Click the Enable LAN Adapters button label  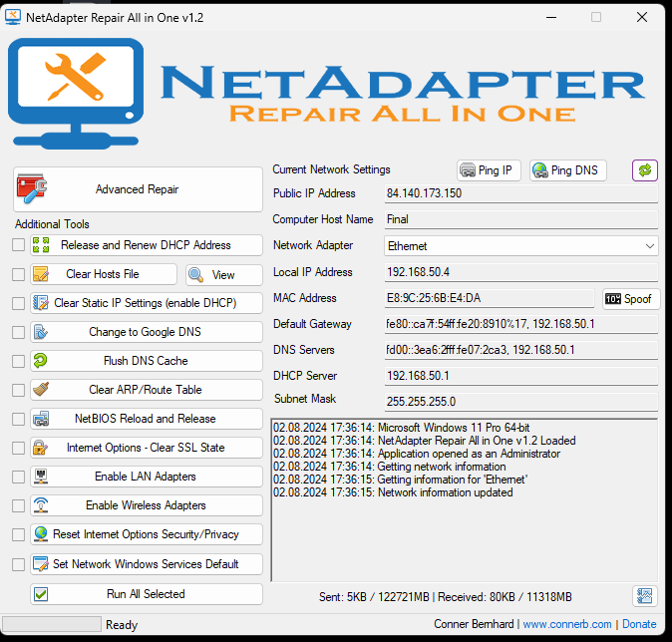[146, 477]
